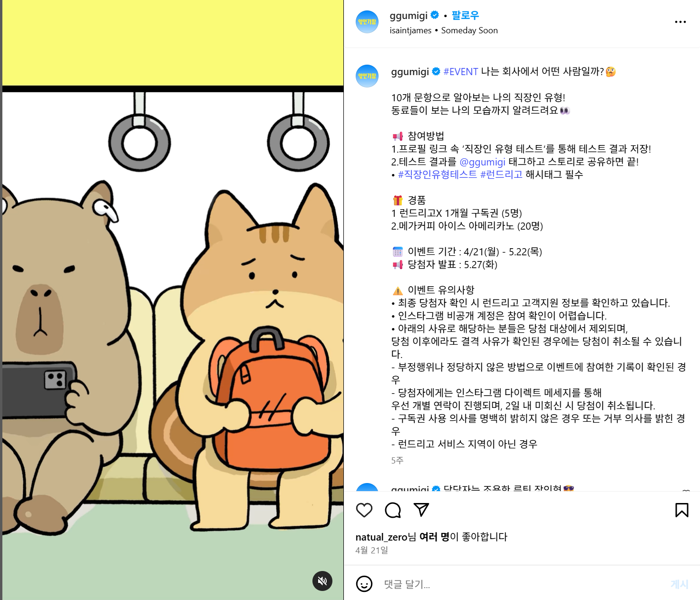The image size is (700, 600).
Task: Open the #런드리고 hashtag
Action: (x=501, y=174)
